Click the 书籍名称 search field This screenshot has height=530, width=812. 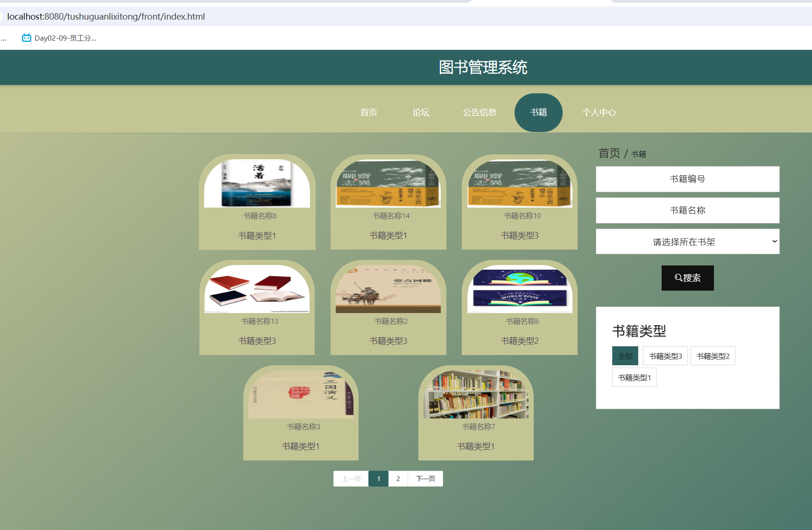coord(687,210)
